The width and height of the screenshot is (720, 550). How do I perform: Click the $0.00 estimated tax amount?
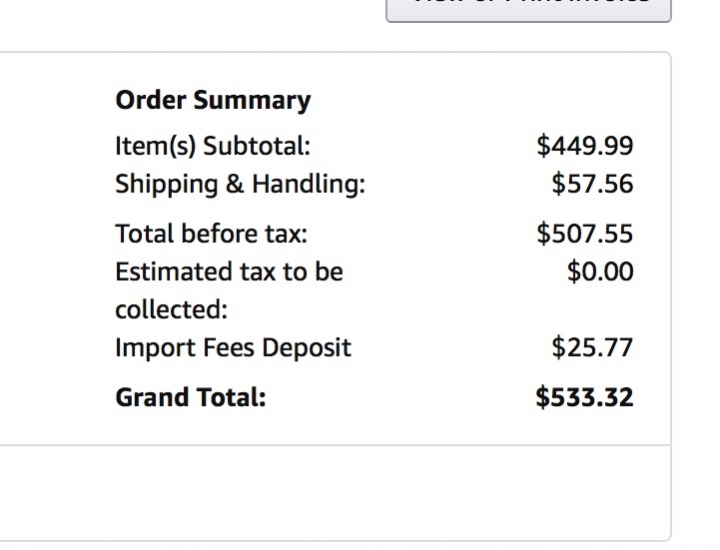[600, 272]
